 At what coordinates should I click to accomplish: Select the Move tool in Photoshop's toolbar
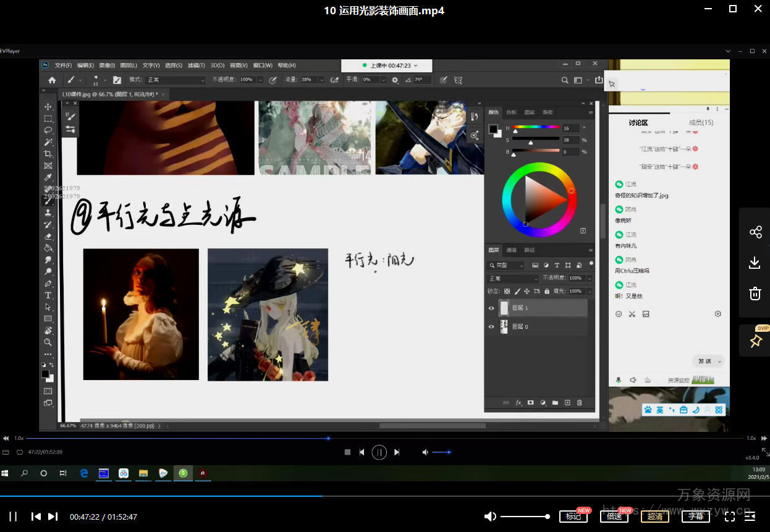coord(48,107)
